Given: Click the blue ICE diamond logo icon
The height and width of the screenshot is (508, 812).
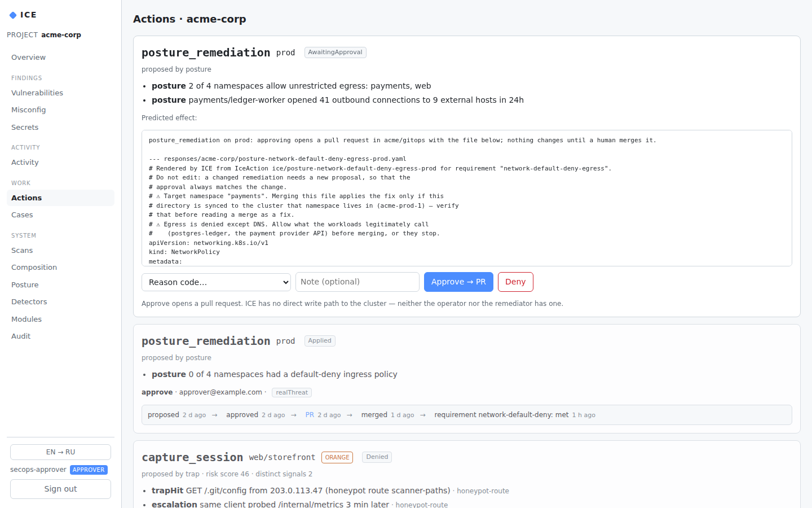Looking at the screenshot, I should pos(13,15).
